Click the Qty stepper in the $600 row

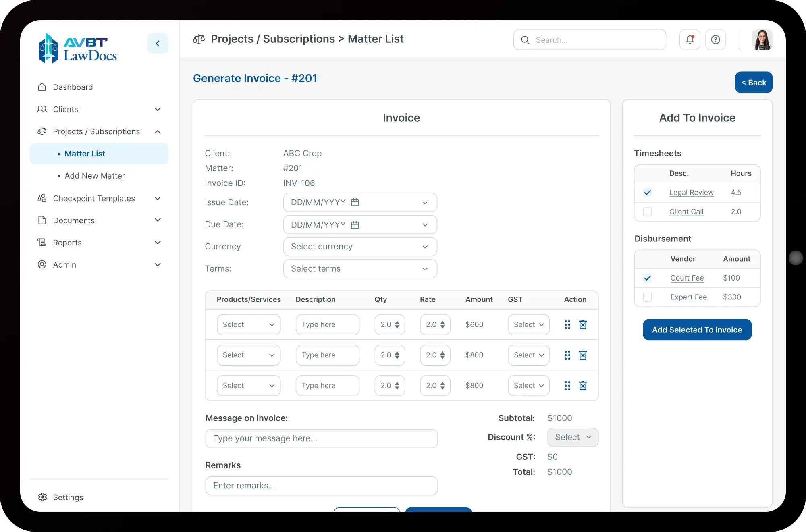click(397, 325)
